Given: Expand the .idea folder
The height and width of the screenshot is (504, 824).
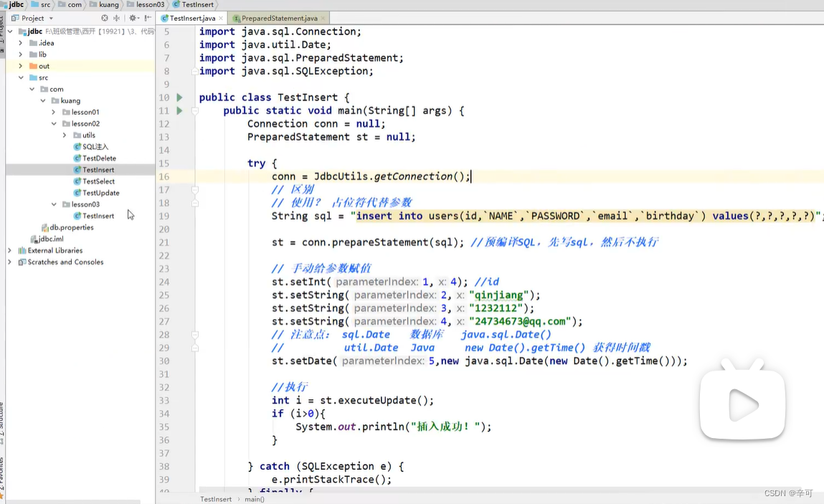Looking at the screenshot, I should click(x=21, y=43).
